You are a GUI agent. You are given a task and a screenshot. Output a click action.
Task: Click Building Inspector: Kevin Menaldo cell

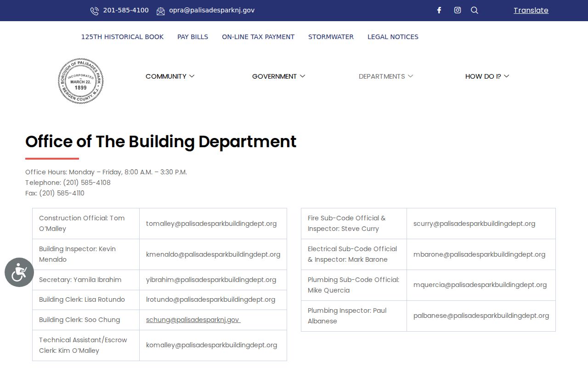click(x=86, y=254)
